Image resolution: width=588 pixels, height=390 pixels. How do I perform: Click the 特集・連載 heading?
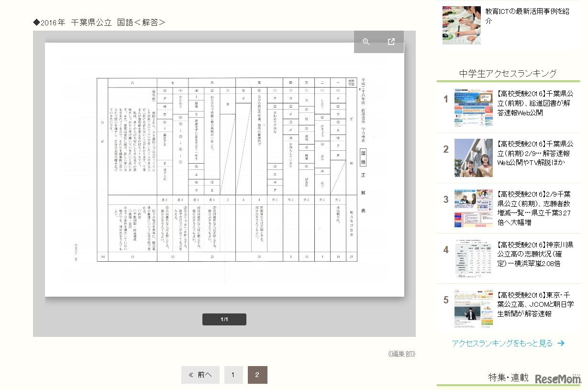click(508, 378)
